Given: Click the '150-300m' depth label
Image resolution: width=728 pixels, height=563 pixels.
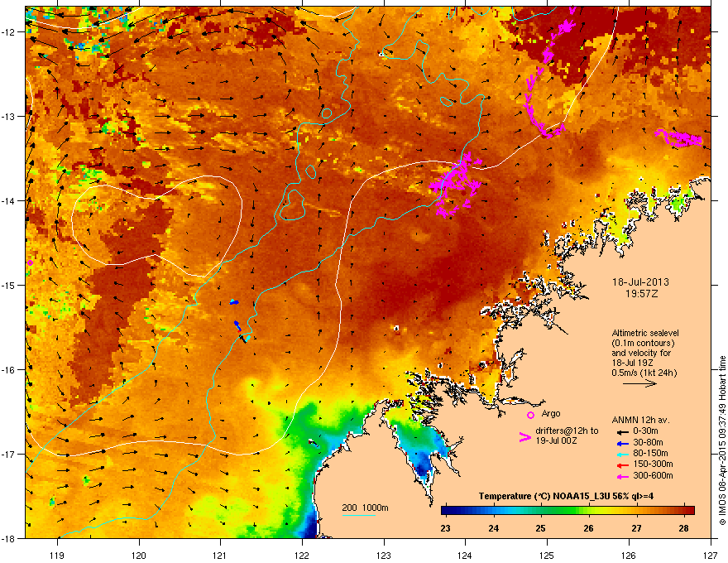Looking at the screenshot, I should (653, 464).
